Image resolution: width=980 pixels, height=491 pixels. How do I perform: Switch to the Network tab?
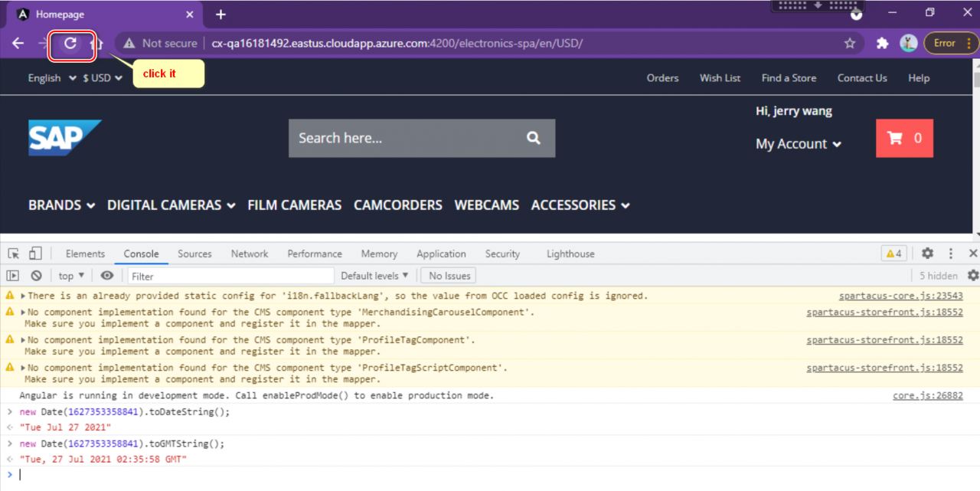pos(250,254)
